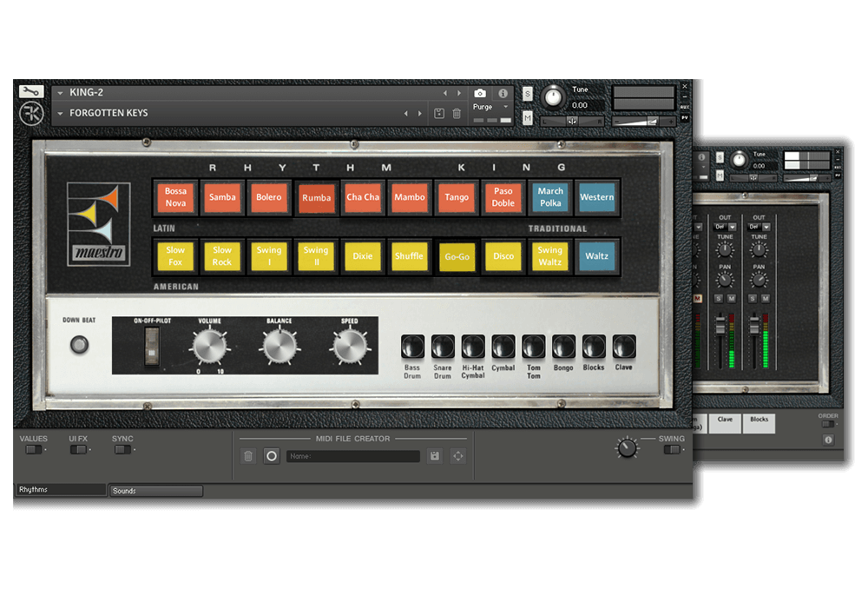The height and width of the screenshot is (589, 868).
Task: Switch to the Sounds tab
Action: click(156, 491)
